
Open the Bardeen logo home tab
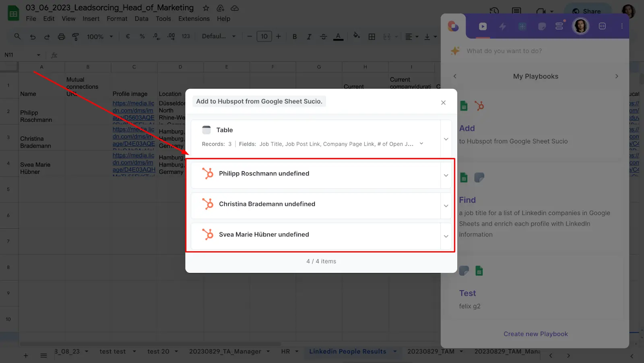tap(453, 27)
